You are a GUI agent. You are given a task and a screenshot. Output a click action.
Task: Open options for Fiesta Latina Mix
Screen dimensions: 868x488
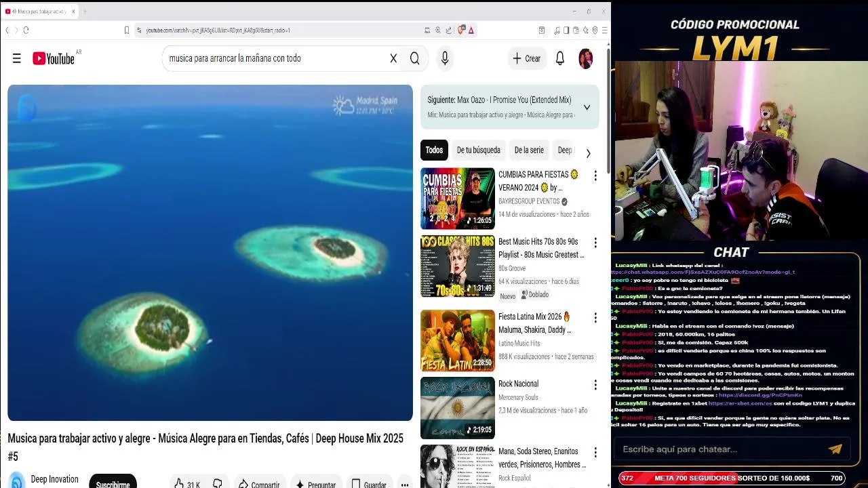(595, 318)
